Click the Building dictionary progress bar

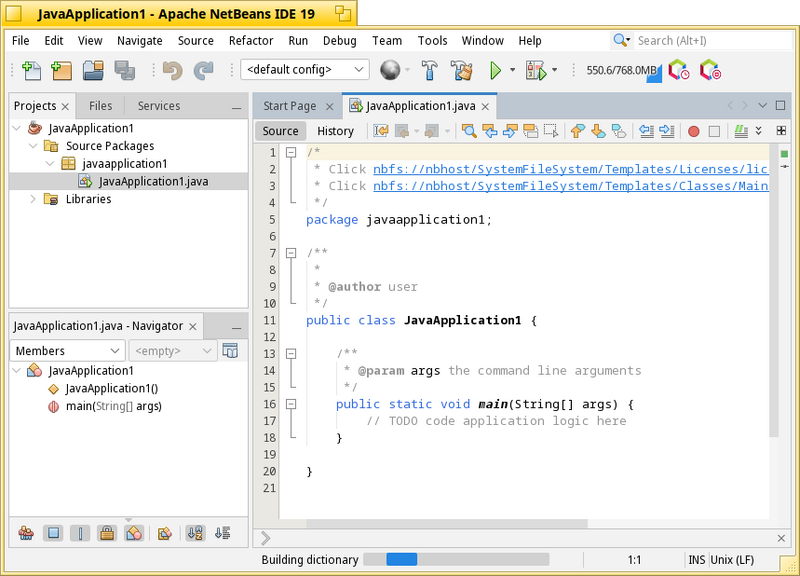point(456,560)
